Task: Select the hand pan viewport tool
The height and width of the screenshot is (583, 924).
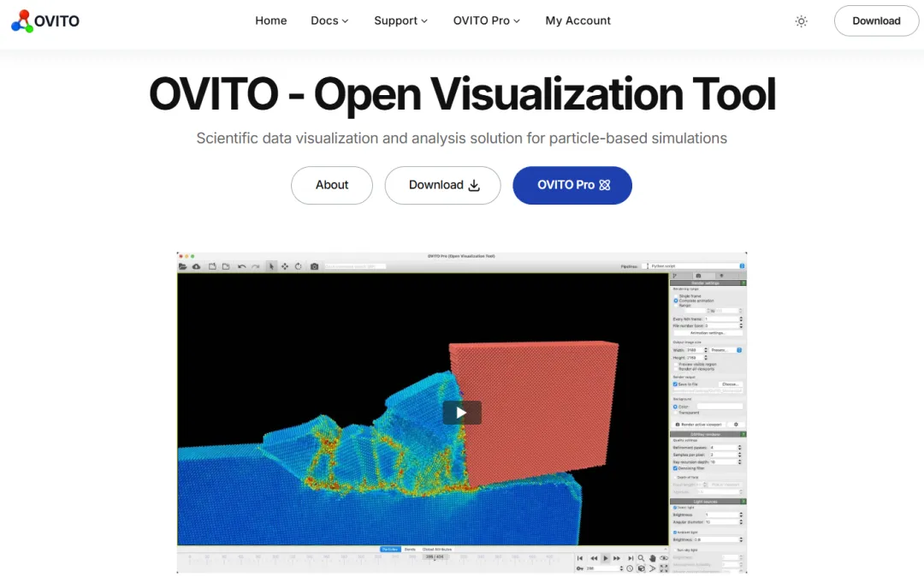Action: (x=652, y=558)
